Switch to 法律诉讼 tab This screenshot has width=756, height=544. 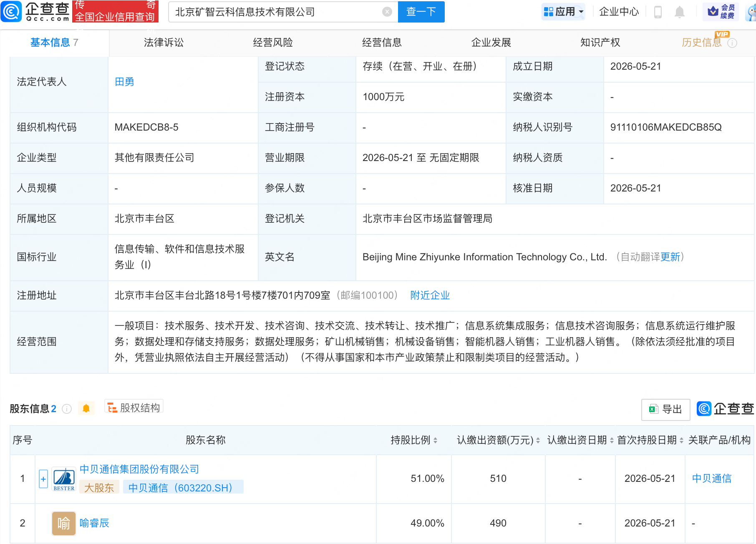click(164, 43)
